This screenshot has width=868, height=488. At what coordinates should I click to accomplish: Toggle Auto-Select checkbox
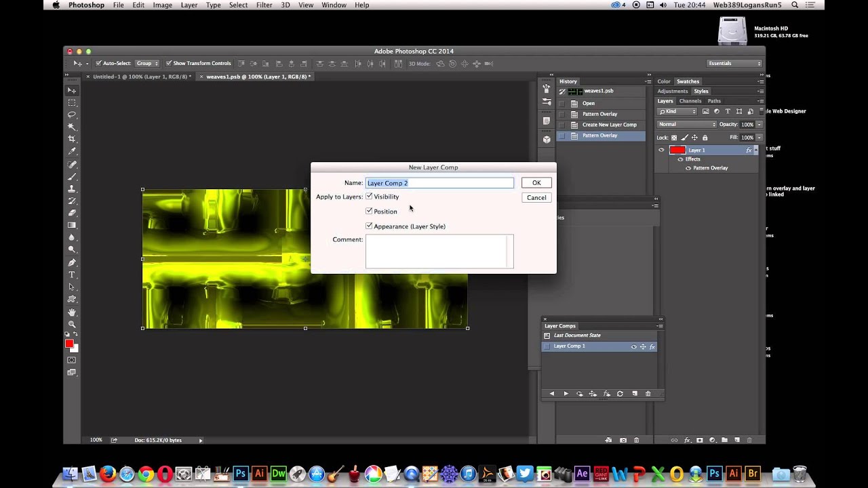point(98,63)
